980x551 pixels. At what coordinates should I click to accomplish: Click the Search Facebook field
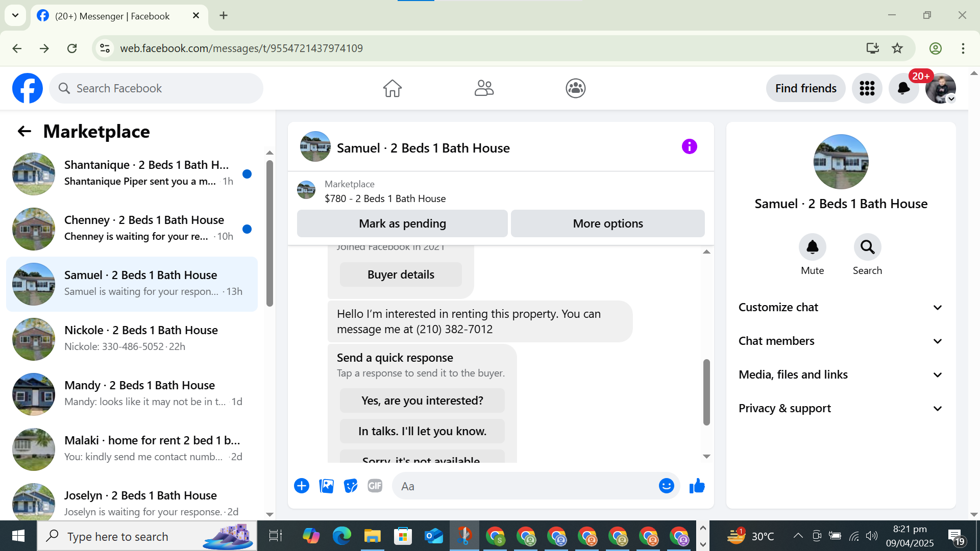[x=156, y=88]
